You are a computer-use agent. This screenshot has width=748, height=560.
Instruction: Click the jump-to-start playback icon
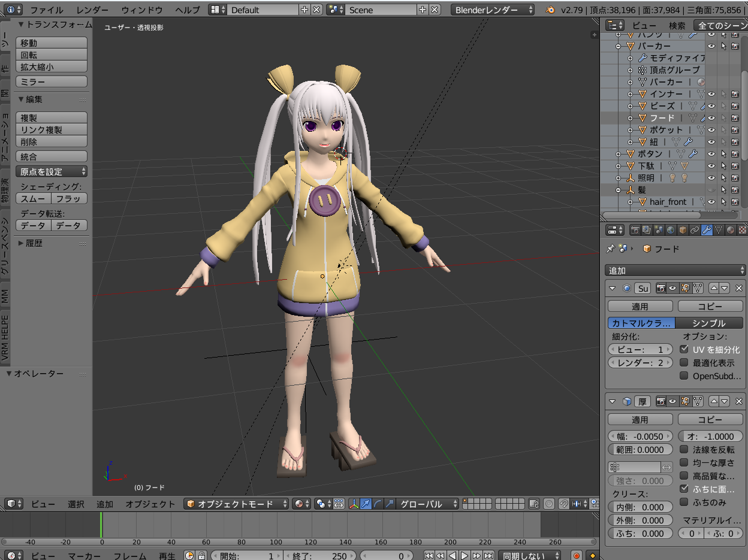point(429,556)
